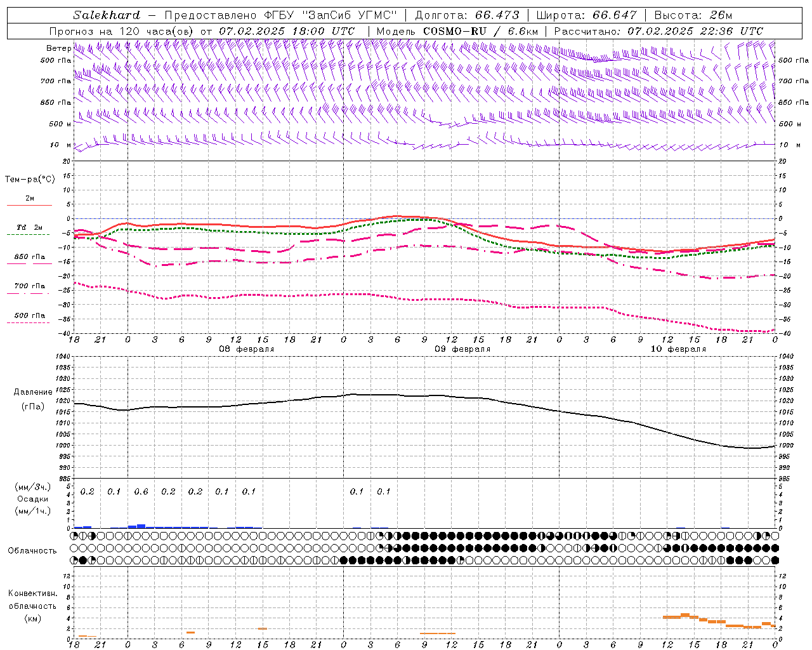
Task: Click the 'Ветер' wind panel label
Action: pyautogui.click(x=58, y=48)
